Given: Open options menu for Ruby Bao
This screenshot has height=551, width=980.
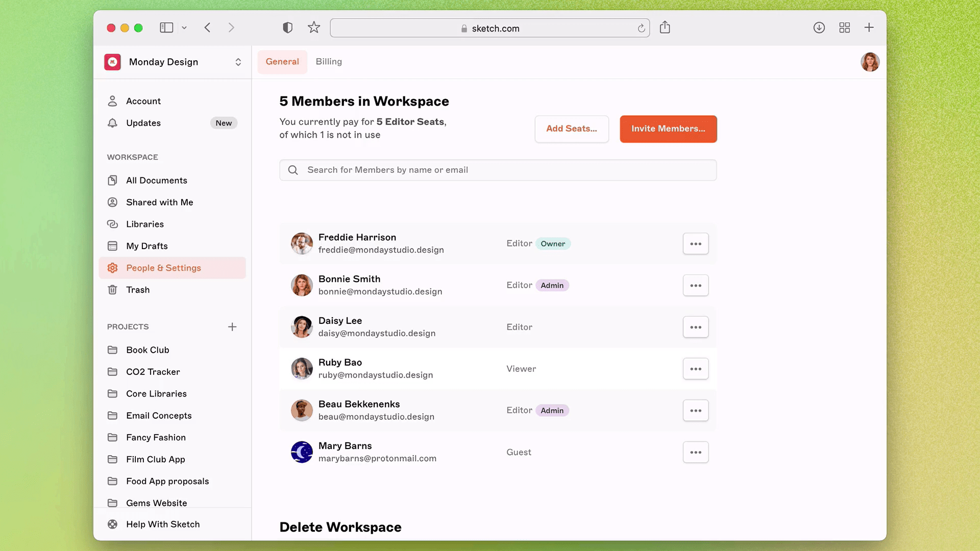Looking at the screenshot, I should click(695, 369).
